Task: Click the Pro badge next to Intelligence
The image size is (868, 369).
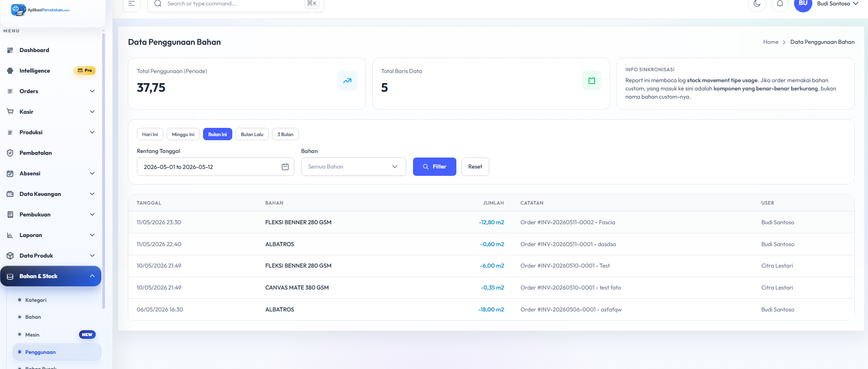Action: tap(85, 70)
